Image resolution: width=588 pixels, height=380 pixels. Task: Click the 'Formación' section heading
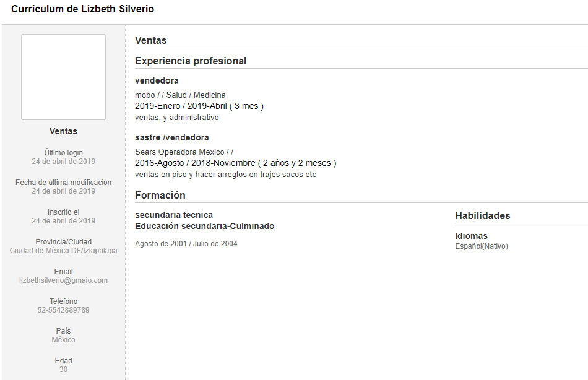(x=160, y=196)
